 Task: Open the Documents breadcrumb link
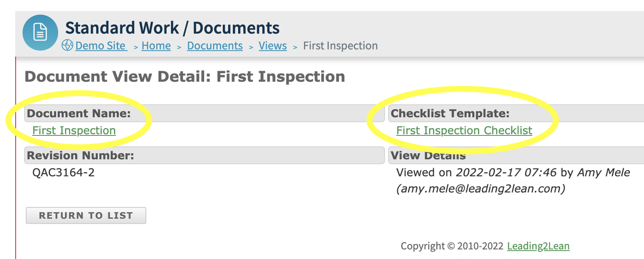click(214, 46)
